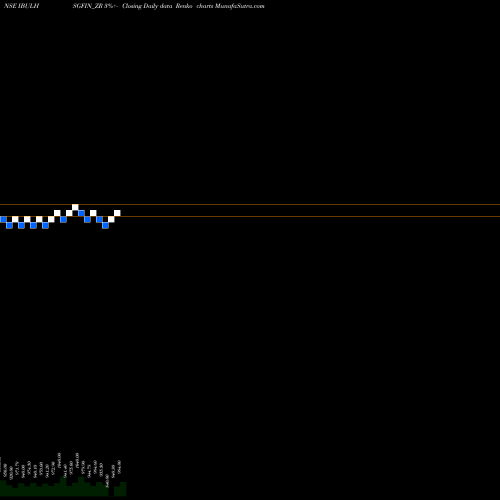The image size is (500, 500).
Task: Click the SGFIN_ZR 8%+- label
Action: click(95, 6)
